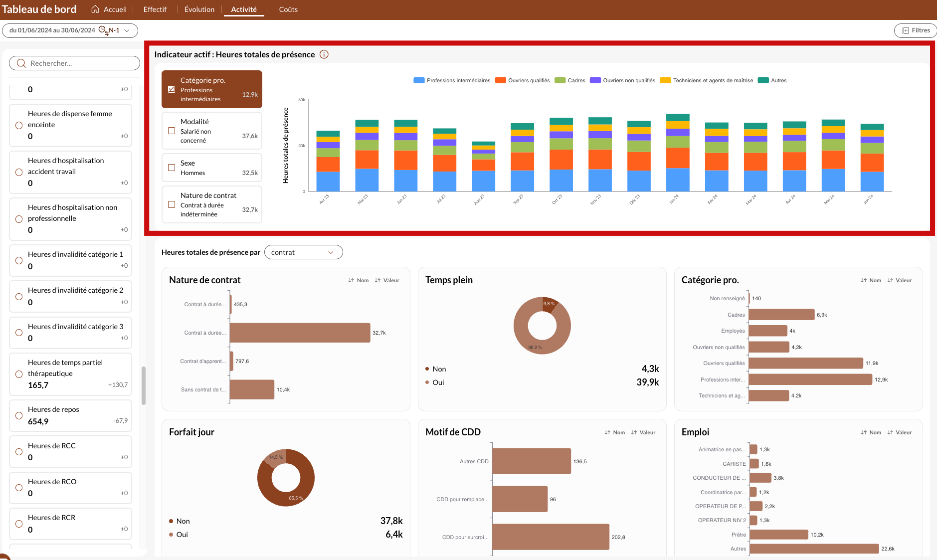
Task: Check the Modalité breakdown checkbox
Action: tap(172, 131)
